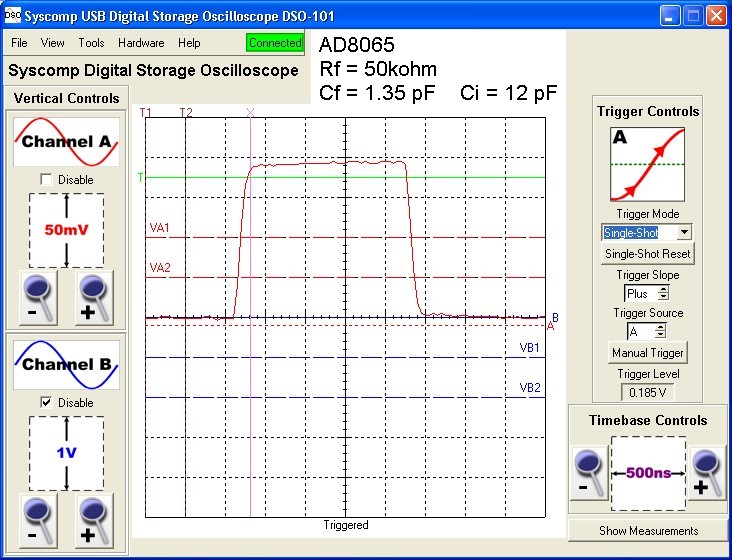Uncheck the Channel B Disable checkbox
Screen dimensions: 732x560
click(46, 402)
